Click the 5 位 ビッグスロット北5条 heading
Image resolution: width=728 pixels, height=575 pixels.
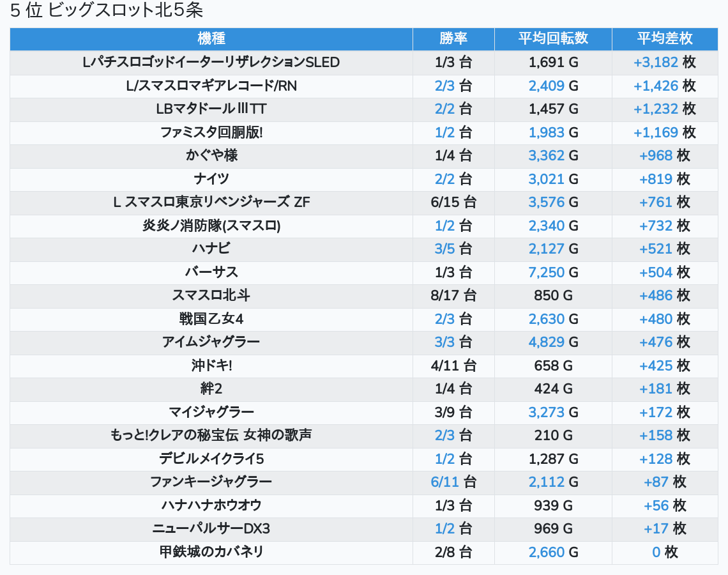click(x=107, y=11)
